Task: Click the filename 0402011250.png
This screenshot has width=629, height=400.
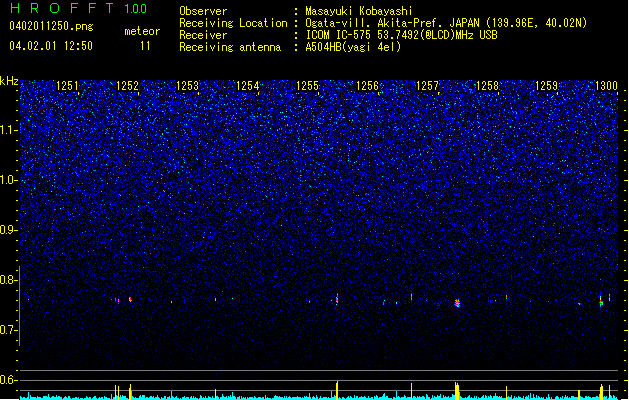Action: point(51,26)
